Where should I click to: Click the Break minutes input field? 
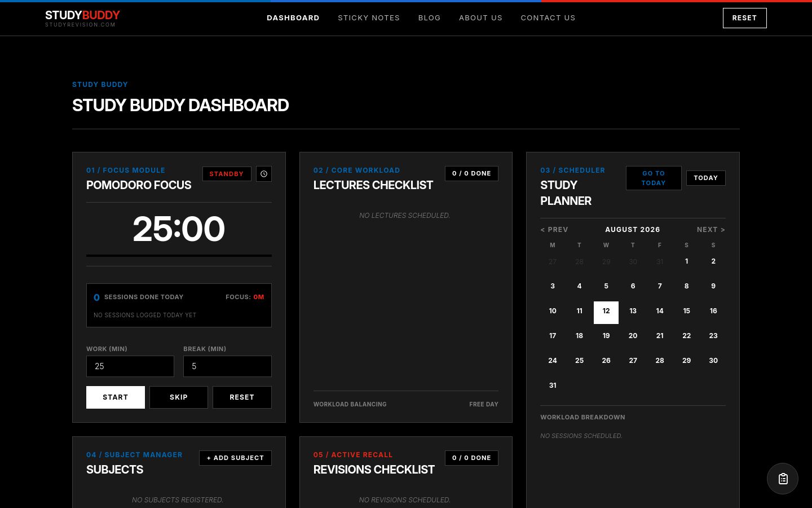click(x=227, y=366)
